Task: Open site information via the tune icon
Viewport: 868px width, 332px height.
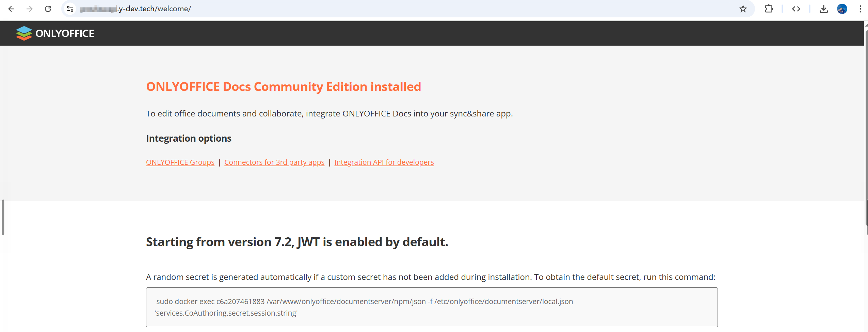Action: [x=70, y=9]
